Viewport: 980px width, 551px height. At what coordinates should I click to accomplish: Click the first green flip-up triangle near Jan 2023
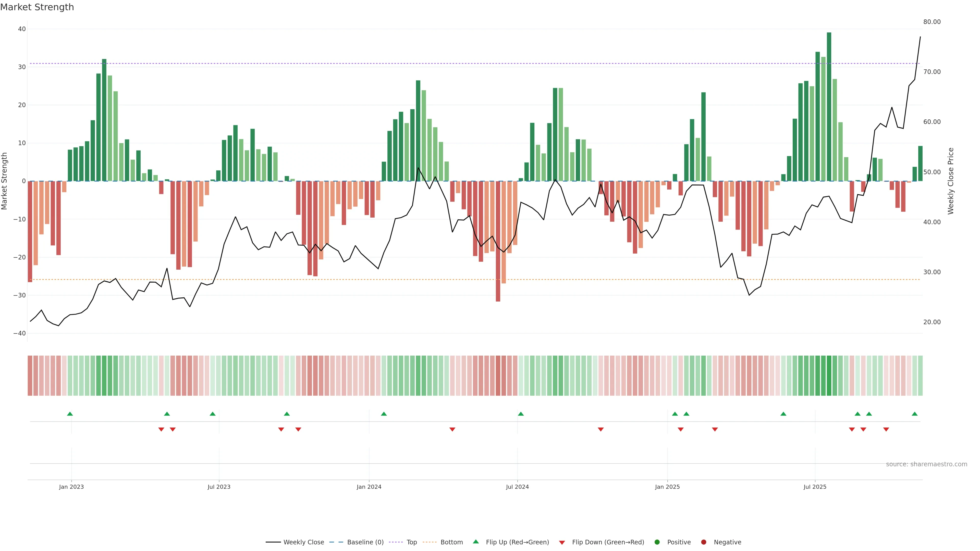70,414
